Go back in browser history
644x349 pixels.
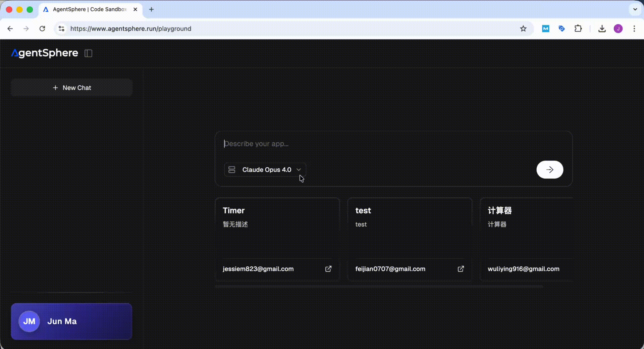(x=10, y=29)
